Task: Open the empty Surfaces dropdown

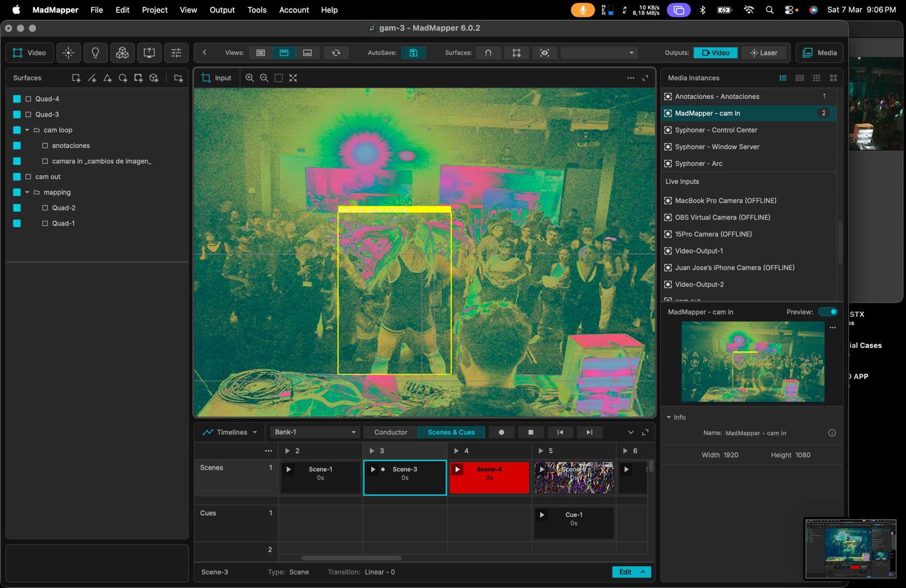Action: (599, 53)
